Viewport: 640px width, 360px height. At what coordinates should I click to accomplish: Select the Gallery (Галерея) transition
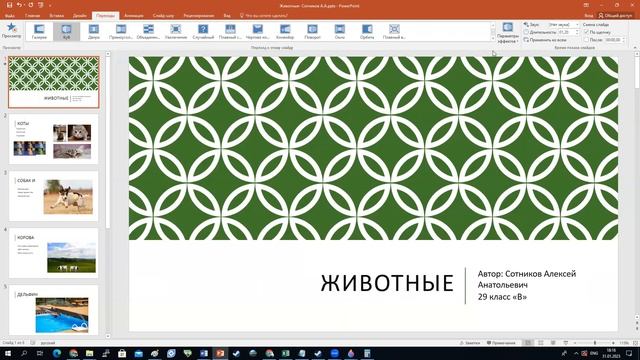pyautogui.click(x=39, y=31)
